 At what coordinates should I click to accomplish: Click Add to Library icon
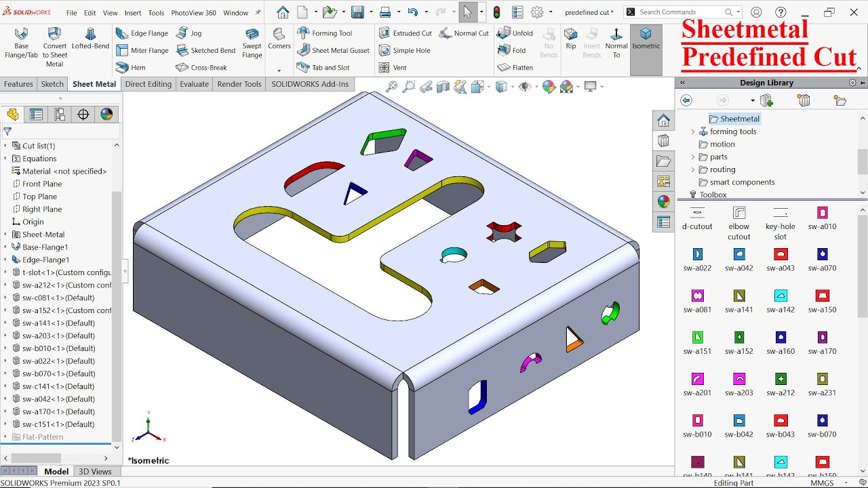click(x=766, y=100)
